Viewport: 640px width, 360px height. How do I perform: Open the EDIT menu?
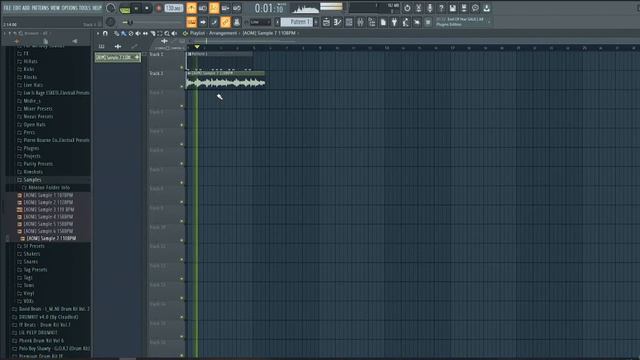16,8
